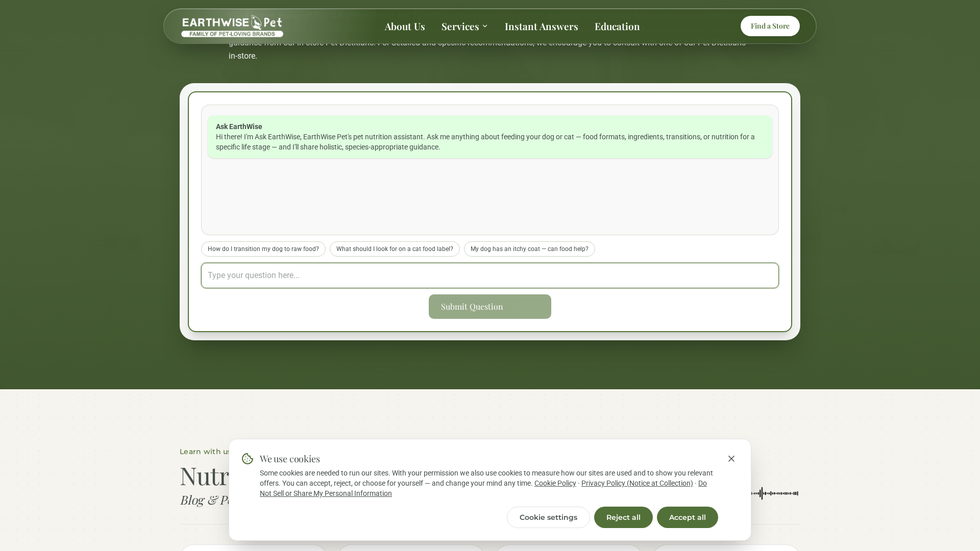Open Do Not Sell or Share link
The height and width of the screenshot is (551, 980).
[x=483, y=488]
